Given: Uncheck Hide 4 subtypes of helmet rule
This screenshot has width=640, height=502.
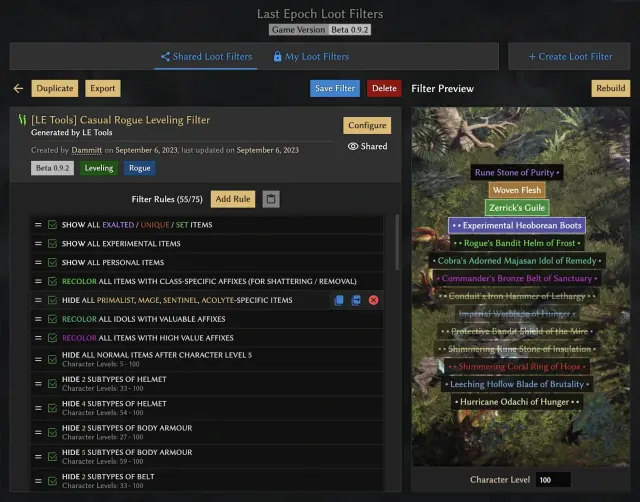Looking at the screenshot, I should click(x=52, y=408).
